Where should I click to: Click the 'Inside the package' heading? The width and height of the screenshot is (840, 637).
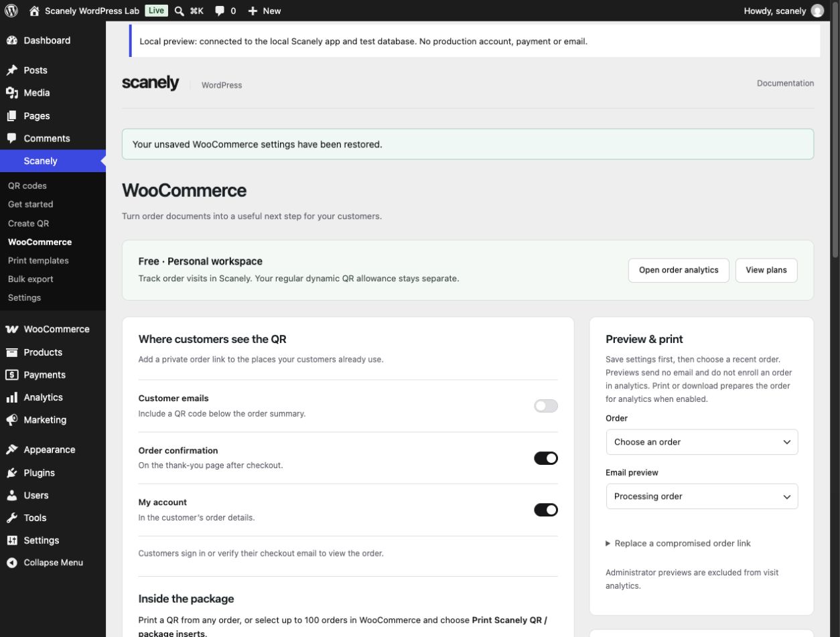coord(186,599)
